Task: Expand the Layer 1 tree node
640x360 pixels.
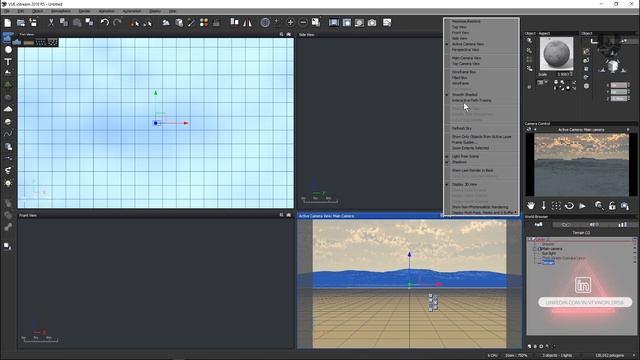Action: [x=530, y=240]
